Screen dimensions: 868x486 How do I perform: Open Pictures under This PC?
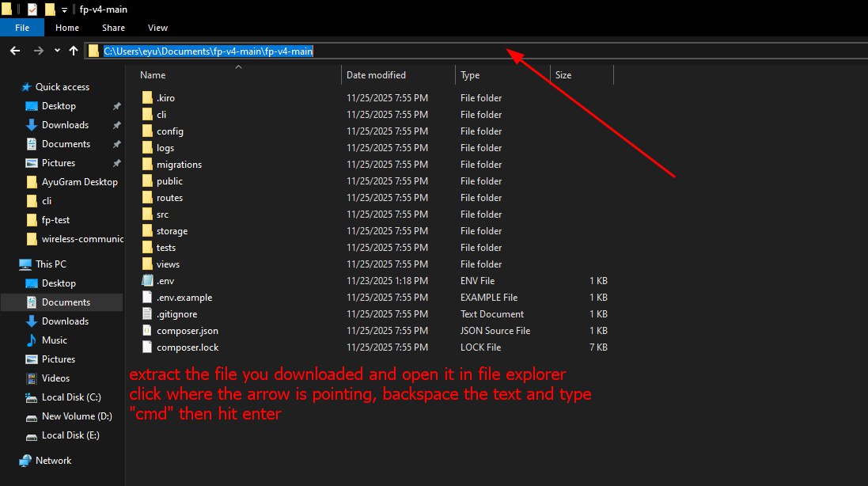click(x=58, y=359)
